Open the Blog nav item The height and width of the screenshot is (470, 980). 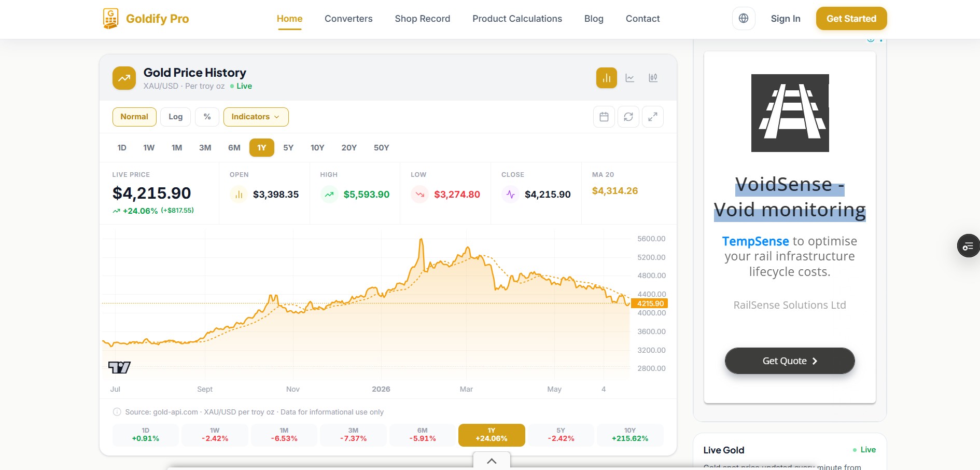click(594, 19)
